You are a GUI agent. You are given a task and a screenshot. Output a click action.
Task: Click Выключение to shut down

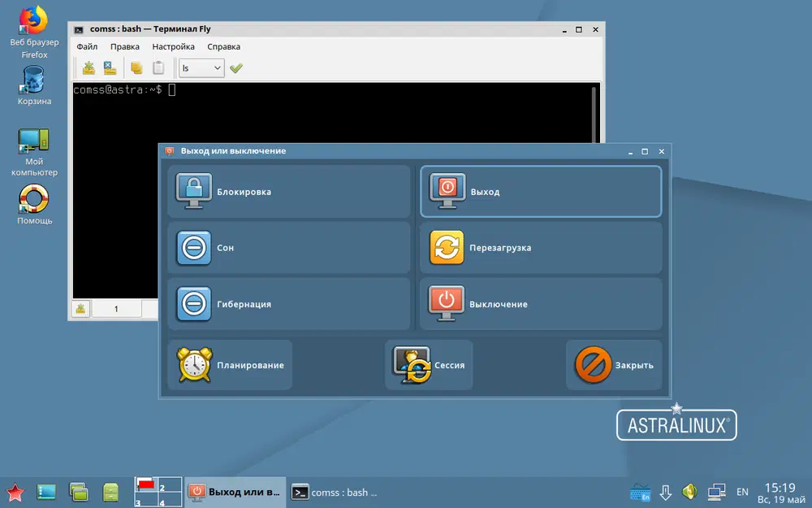pos(541,304)
